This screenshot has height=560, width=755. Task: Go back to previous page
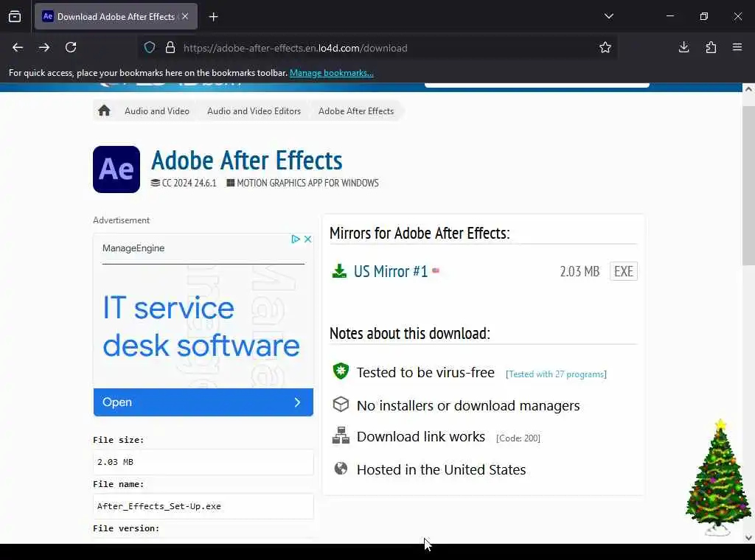[x=18, y=47]
